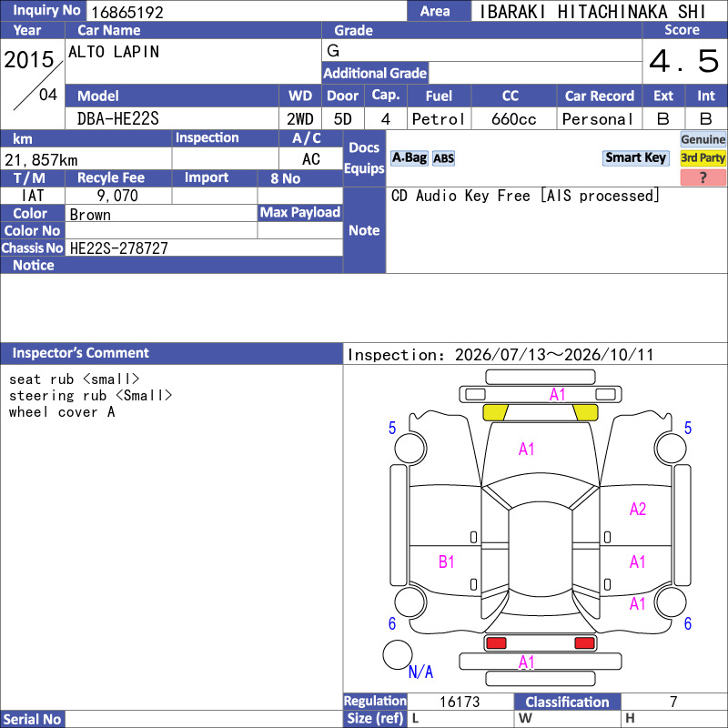The height and width of the screenshot is (728, 728).
Task: Click the yellow right headlight
Action: pos(585,412)
